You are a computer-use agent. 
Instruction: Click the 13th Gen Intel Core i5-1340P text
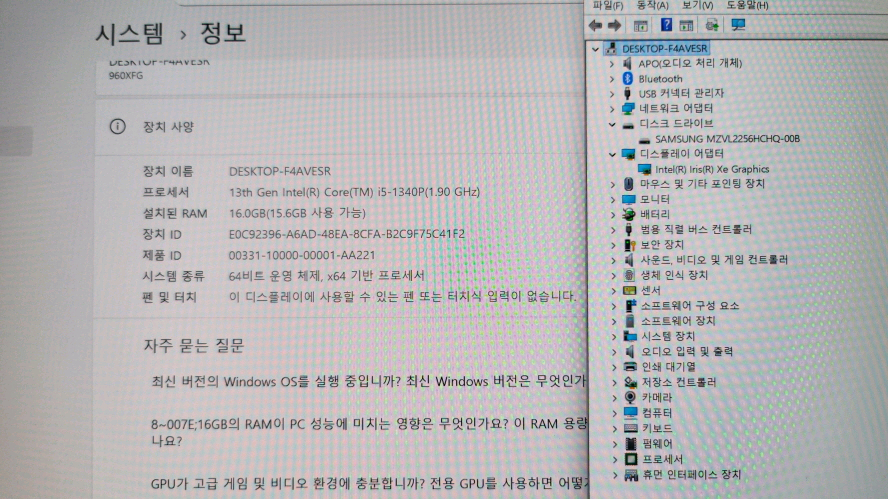354,192
